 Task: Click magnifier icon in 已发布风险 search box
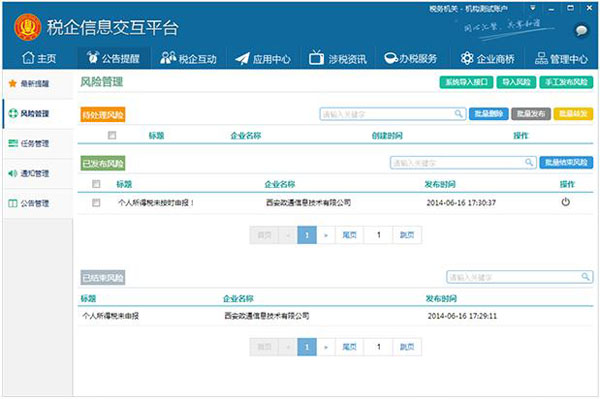pos(528,162)
